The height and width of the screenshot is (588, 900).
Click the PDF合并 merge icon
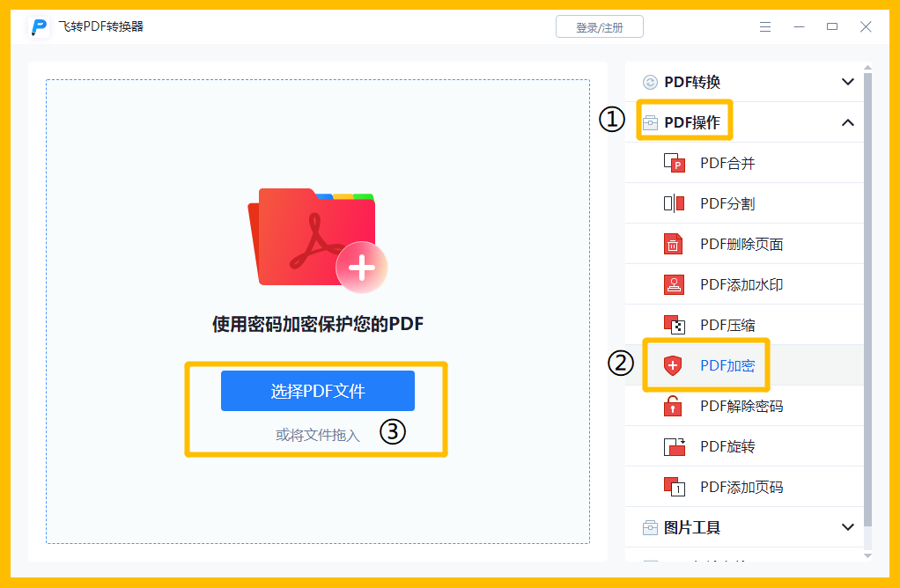point(674,163)
